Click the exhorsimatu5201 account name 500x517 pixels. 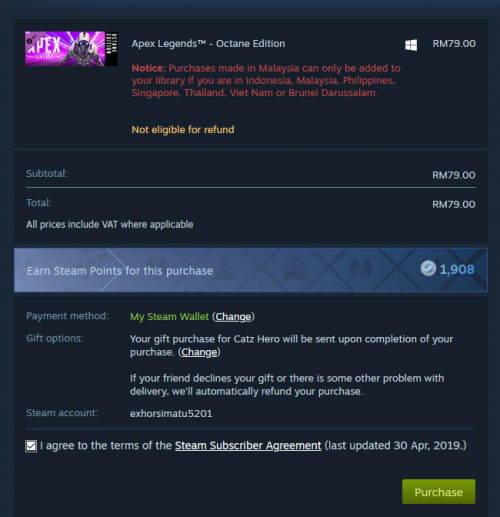(171, 414)
